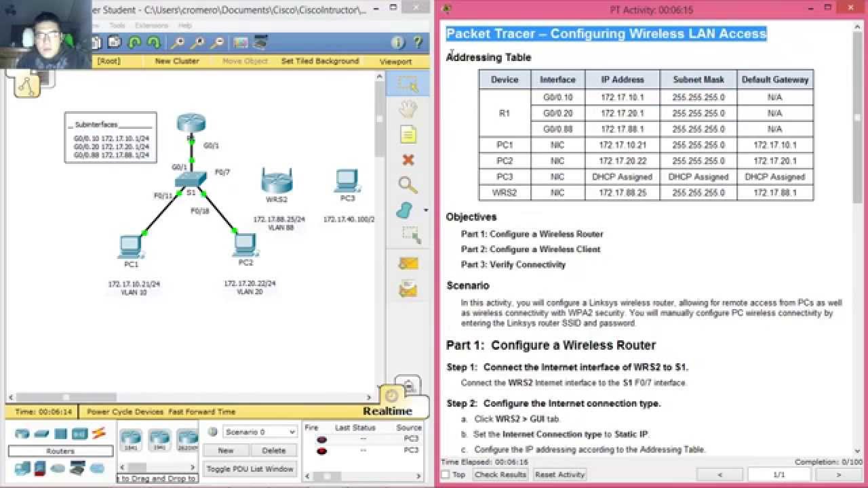Click the [Root] navigation label

(x=108, y=61)
